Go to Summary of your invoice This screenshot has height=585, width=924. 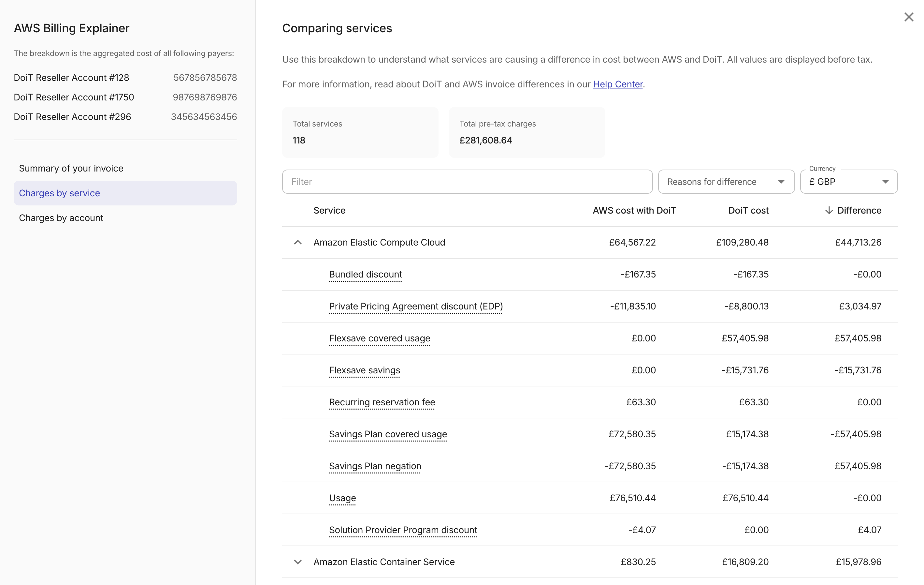click(x=125, y=168)
